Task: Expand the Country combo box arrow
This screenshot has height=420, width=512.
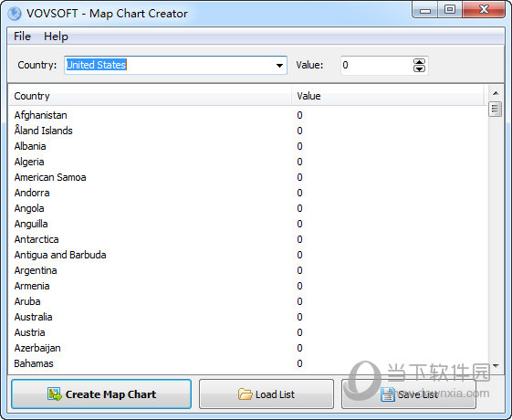Action: pyautogui.click(x=279, y=66)
